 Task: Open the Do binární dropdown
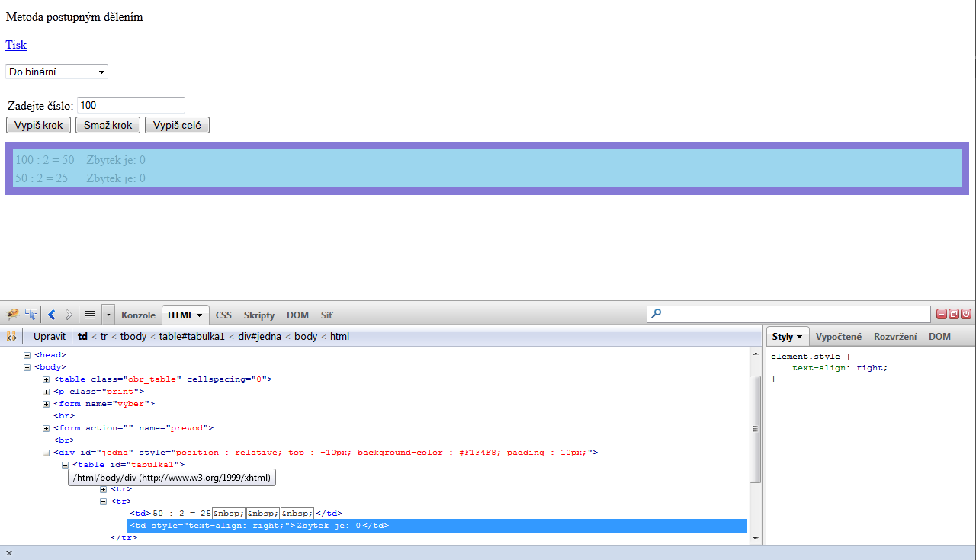56,72
